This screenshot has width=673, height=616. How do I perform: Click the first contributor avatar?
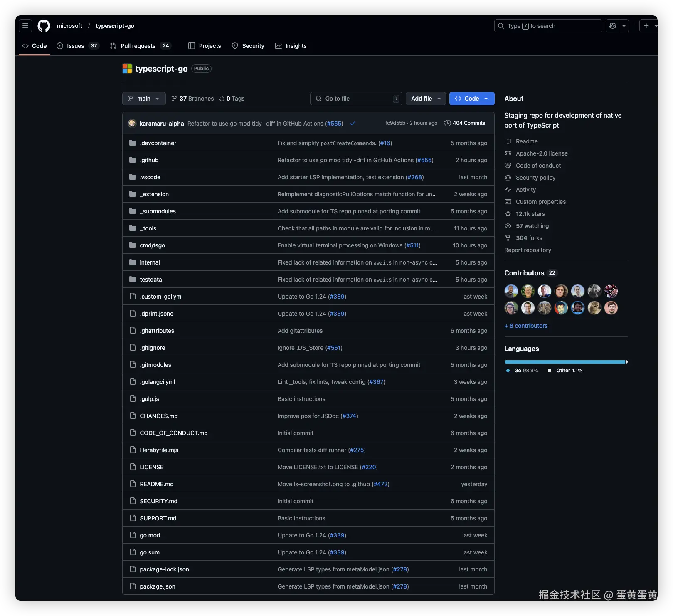pyautogui.click(x=511, y=291)
